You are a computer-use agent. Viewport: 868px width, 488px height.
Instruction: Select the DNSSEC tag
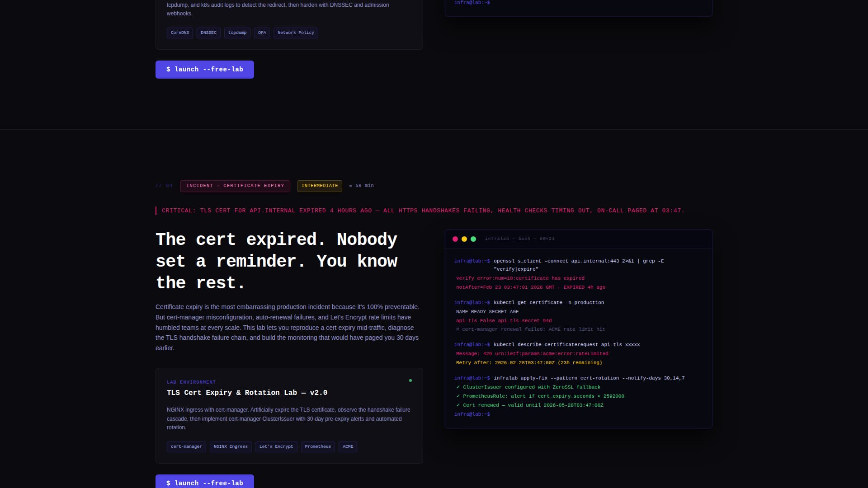click(x=208, y=33)
